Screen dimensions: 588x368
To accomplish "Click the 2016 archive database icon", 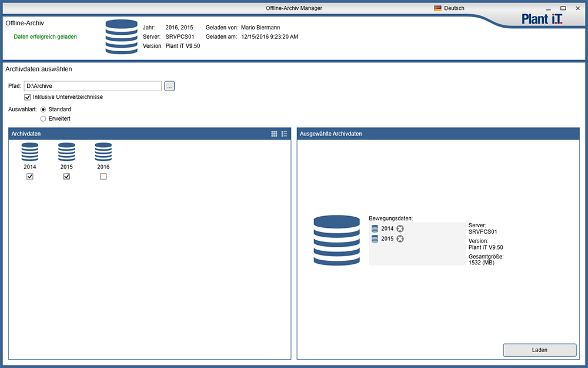I will pyautogui.click(x=103, y=152).
